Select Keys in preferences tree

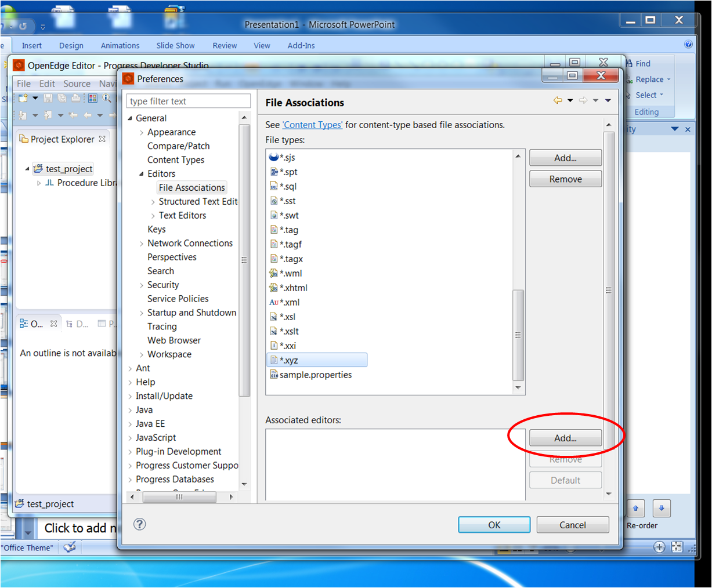157,230
